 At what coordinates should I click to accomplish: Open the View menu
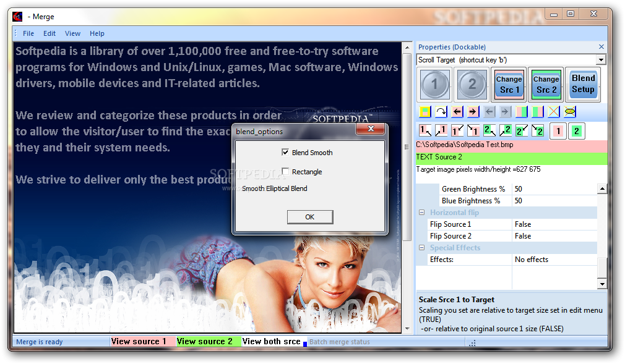tap(72, 33)
